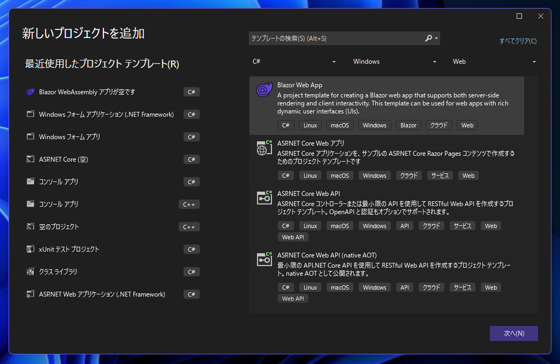The width and height of the screenshot is (560, 364).
Task: Choose recent ASP.NET Core (空) entry
Action: tap(112, 159)
